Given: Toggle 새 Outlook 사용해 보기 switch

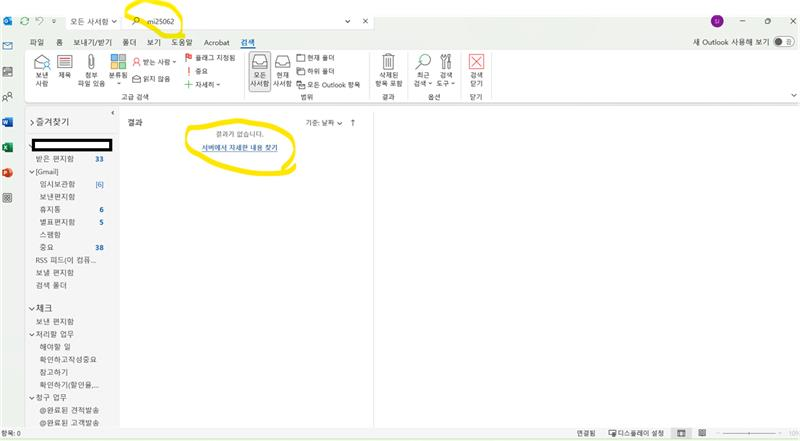Looking at the screenshot, I should (783, 42).
